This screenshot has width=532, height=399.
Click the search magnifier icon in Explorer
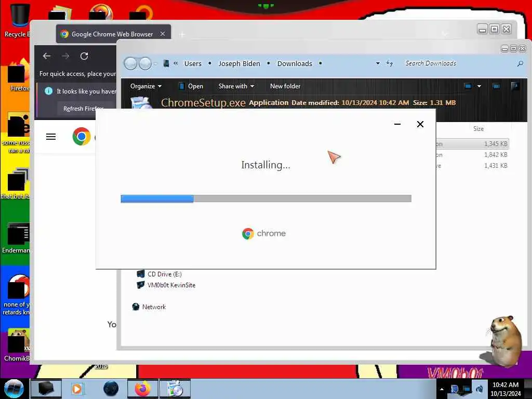click(520, 63)
